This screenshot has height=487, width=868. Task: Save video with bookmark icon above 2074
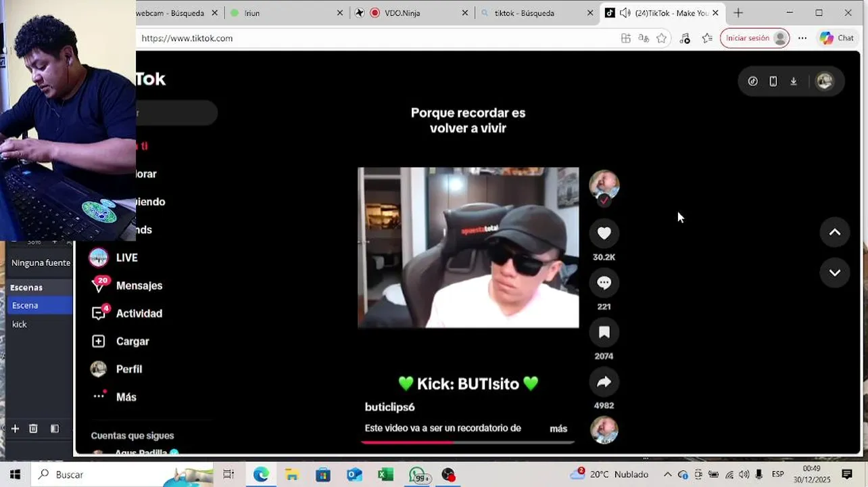click(604, 332)
